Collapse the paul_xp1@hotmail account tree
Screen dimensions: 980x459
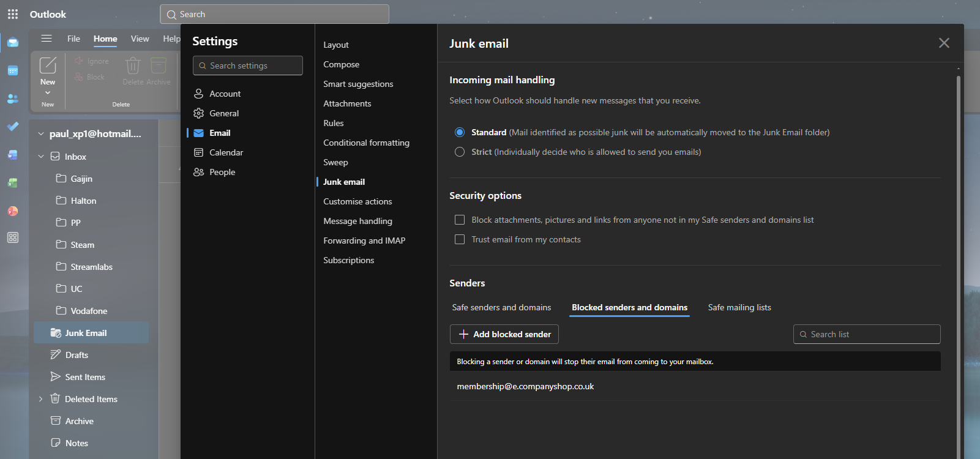pyautogui.click(x=41, y=134)
